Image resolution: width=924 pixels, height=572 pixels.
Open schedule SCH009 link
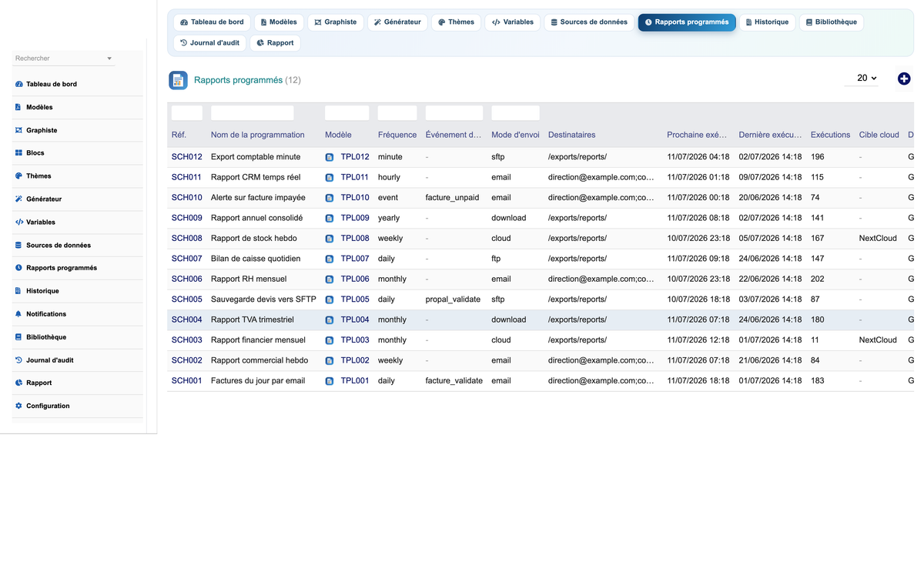[x=186, y=218]
